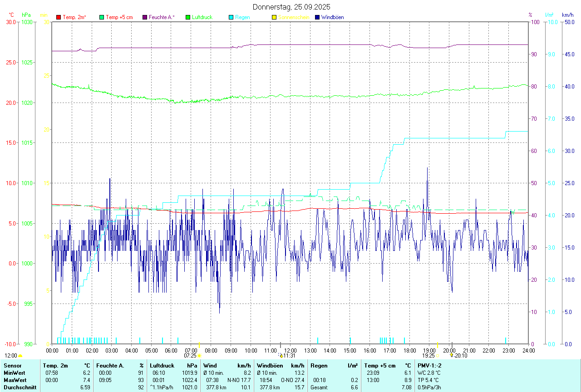Click the sunrise sun icon at 07:25

pyautogui.click(x=199, y=356)
